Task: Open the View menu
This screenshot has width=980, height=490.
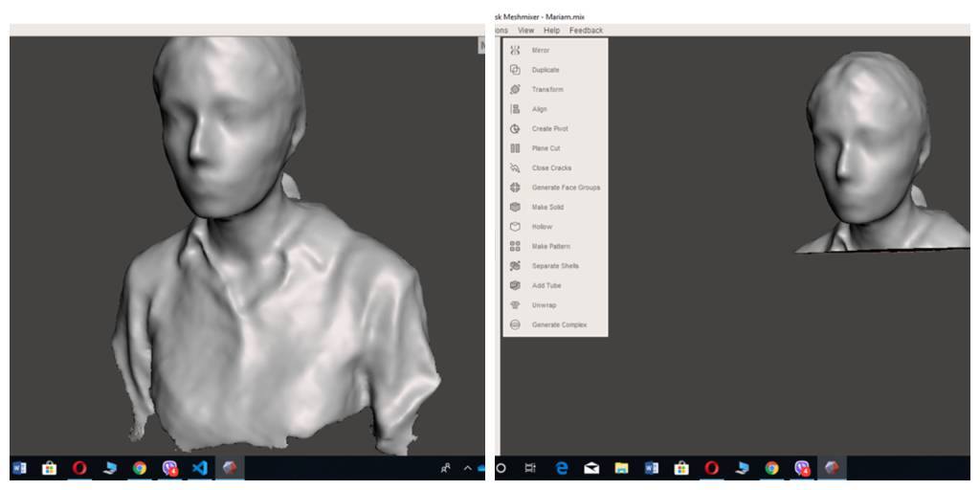Action: pyautogui.click(x=525, y=30)
